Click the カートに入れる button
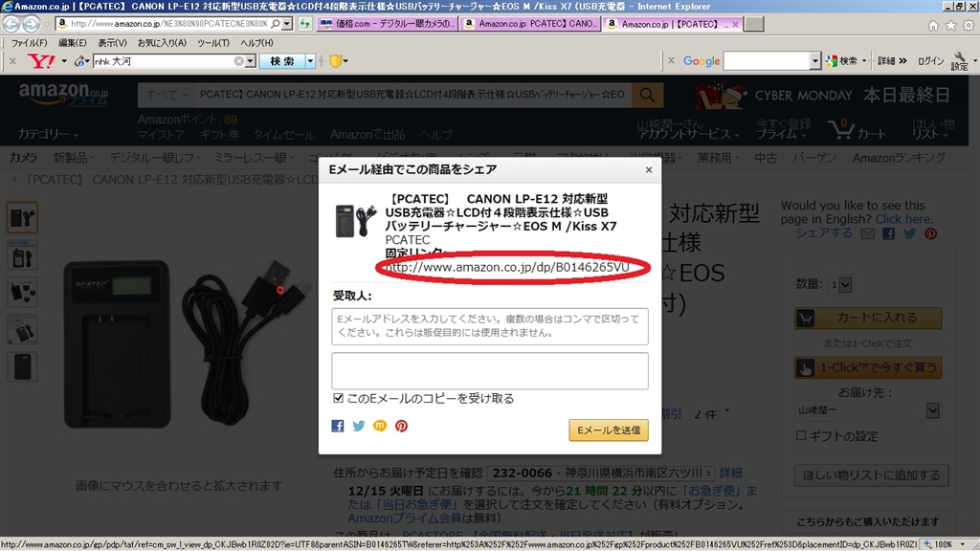 click(868, 318)
